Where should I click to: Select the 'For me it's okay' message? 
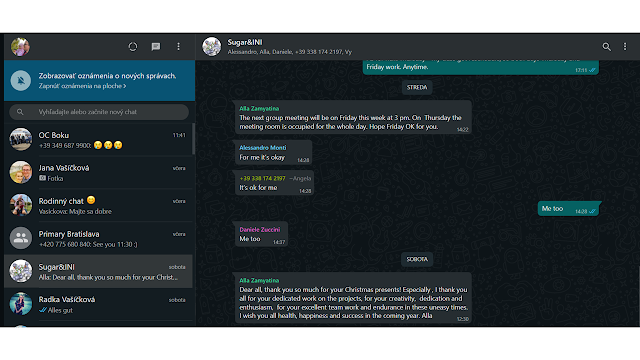[273, 153]
